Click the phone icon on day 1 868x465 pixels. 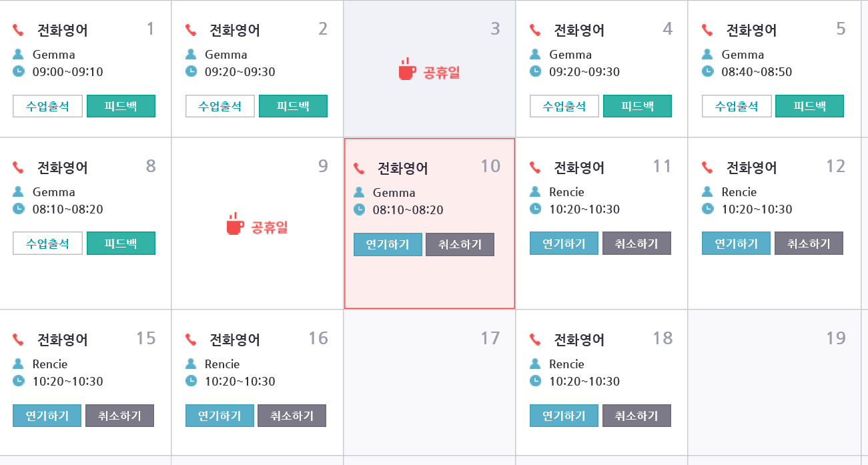click(18, 30)
